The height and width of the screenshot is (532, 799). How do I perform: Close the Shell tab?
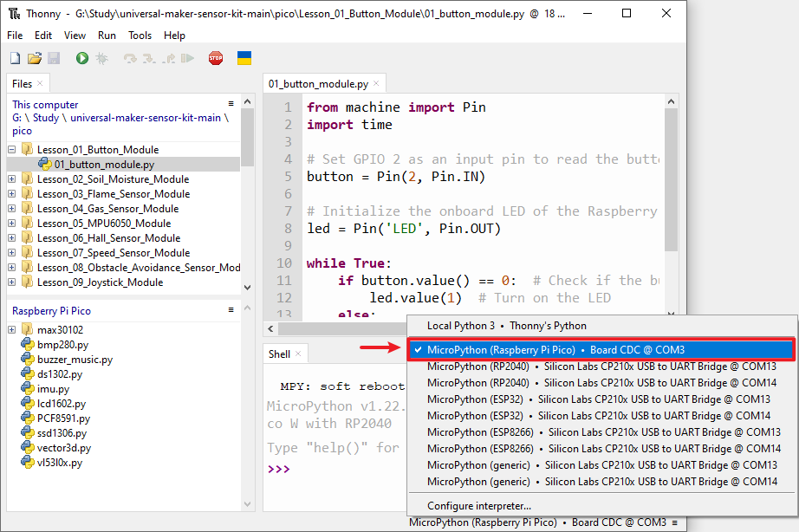[x=298, y=354]
